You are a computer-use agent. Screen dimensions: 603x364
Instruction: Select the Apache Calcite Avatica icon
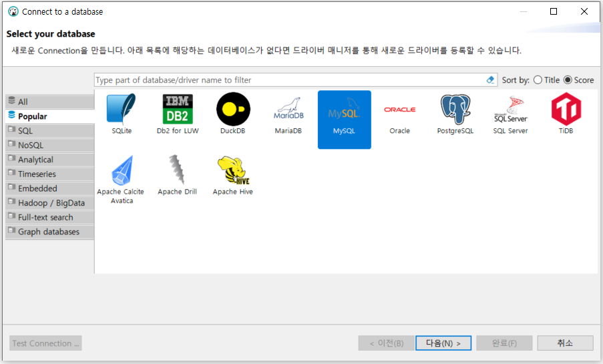122,170
